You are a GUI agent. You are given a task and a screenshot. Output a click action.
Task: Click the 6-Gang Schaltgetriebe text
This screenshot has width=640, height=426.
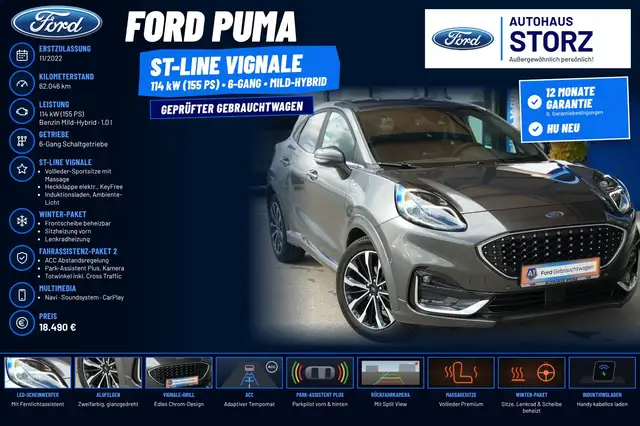pos(73,144)
